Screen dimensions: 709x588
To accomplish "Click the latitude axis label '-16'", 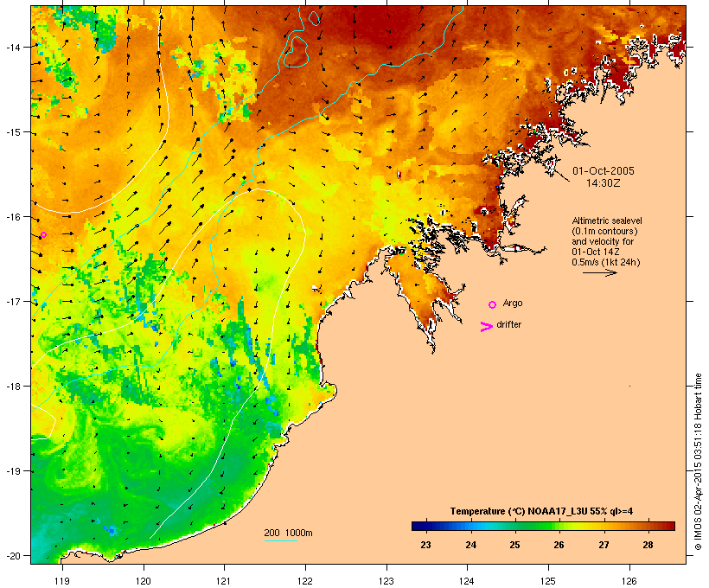I will [x=13, y=217].
